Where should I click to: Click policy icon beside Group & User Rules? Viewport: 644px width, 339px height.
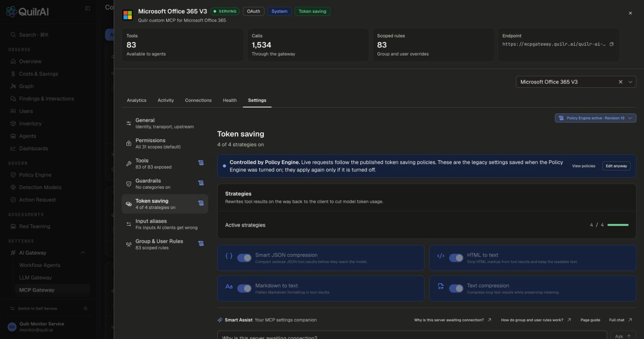pos(201,243)
